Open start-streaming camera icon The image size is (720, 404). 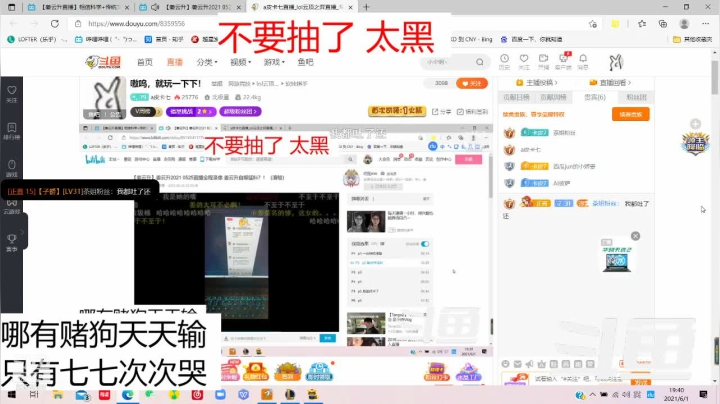tap(544, 61)
